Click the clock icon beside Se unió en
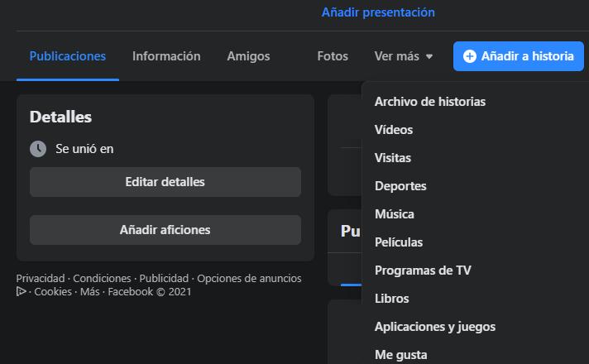 [x=38, y=149]
